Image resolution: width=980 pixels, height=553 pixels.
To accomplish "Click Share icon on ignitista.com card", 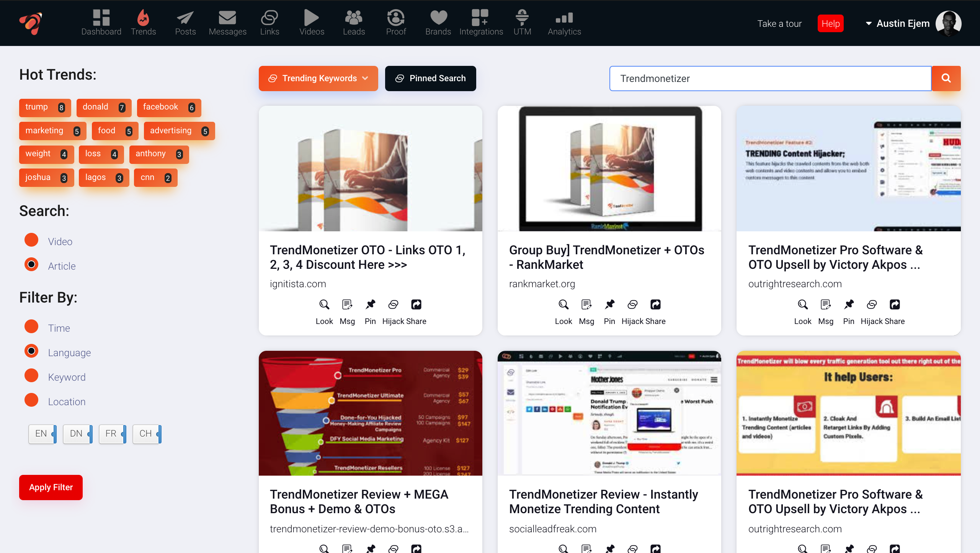I will (416, 305).
